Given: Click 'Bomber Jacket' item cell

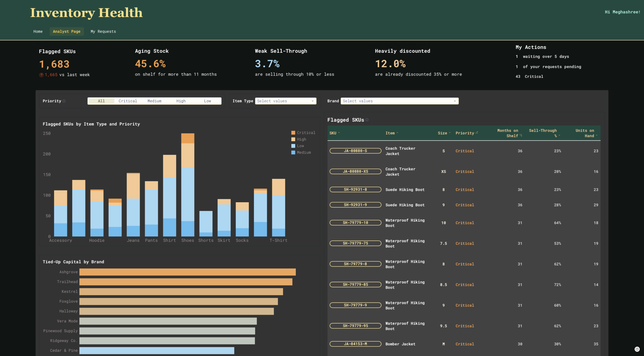Looking at the screenshot, I should (400, 344).
